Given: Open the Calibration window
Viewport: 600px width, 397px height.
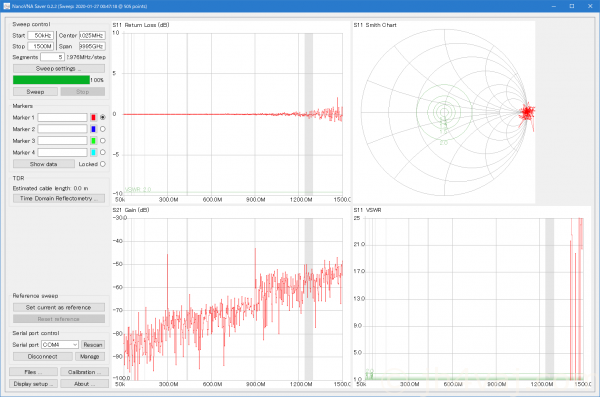Looking at the screenshot, I should point(84,372).
